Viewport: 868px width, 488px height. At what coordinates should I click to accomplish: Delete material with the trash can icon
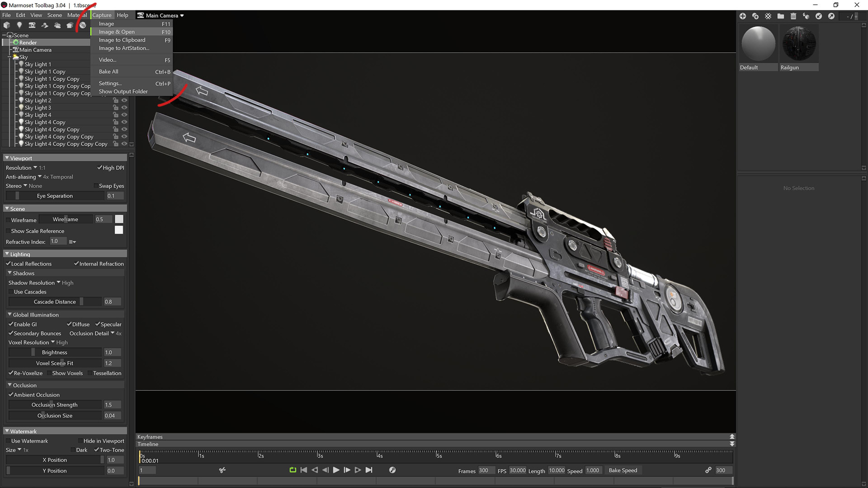click(x=793, y=16)
